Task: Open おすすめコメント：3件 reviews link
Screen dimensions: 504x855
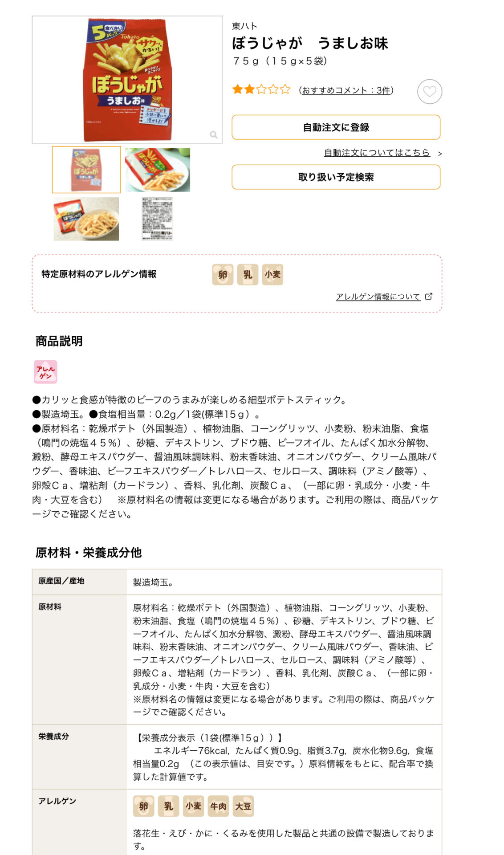Action: click(346, 90)
